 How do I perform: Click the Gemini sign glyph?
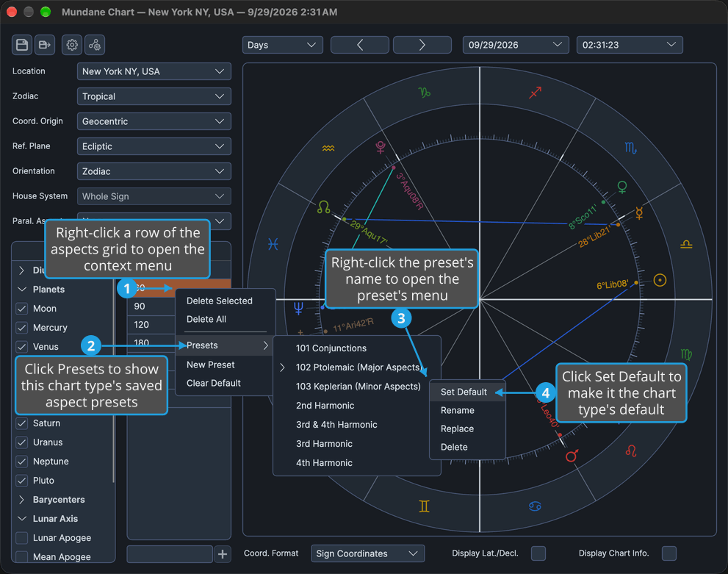[x=425, y=506]
